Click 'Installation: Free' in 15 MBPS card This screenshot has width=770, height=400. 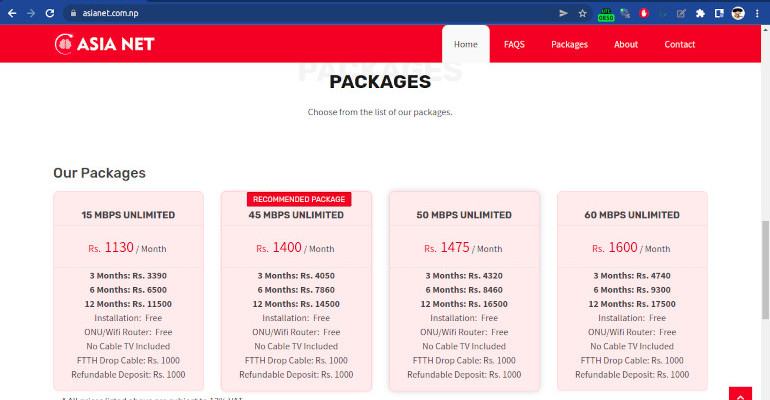click(x=128, y=318)
